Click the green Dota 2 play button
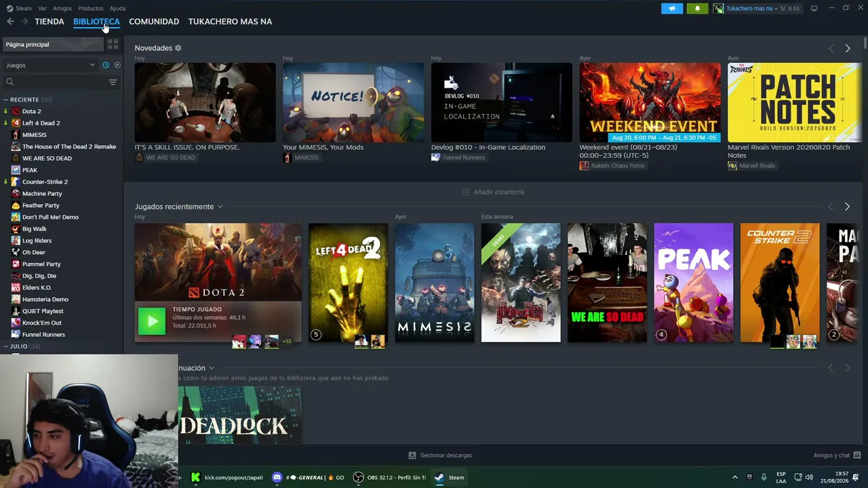868x488 pixels. point(151,321)
